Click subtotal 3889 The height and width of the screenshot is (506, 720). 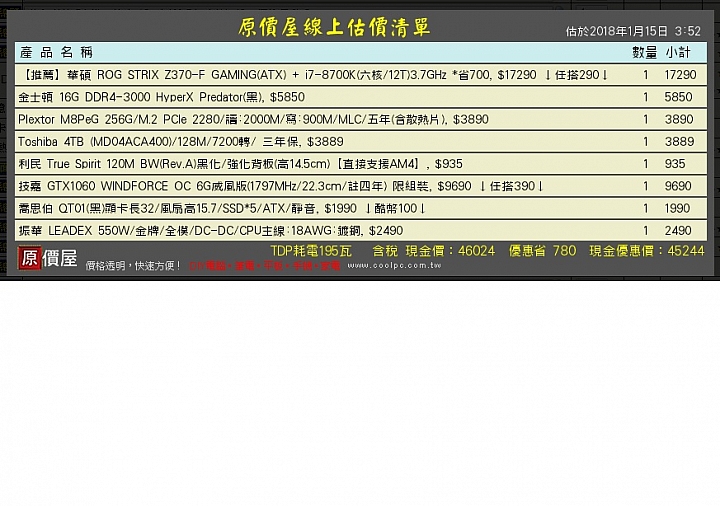click(679, 141)
